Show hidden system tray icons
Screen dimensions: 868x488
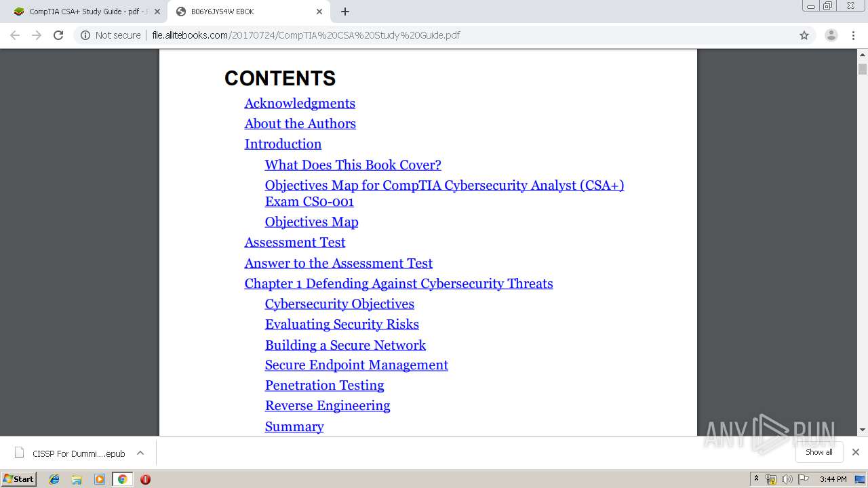point(757,479)
